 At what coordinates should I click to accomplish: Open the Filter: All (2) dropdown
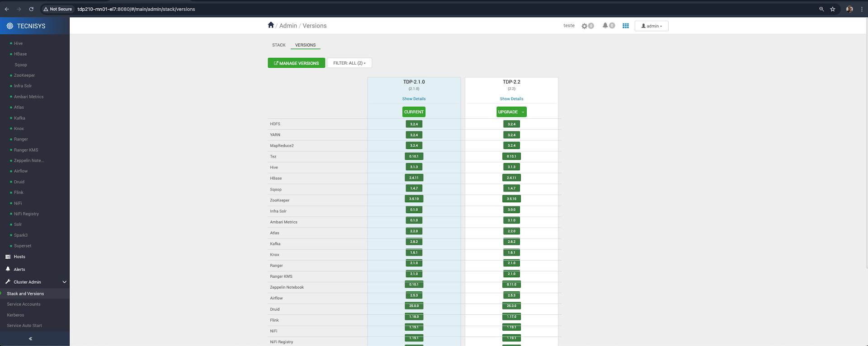click(x=349, y=63)
